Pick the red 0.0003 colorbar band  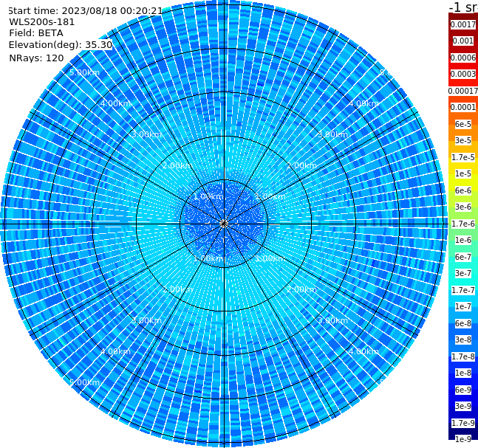(x=463, y=74)
